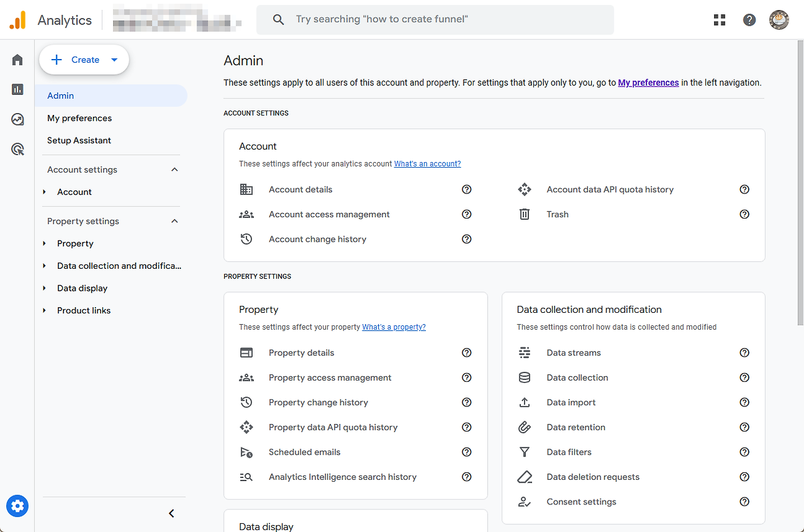
Task: Collapse the Property settings section
Action: pos(175,221)
